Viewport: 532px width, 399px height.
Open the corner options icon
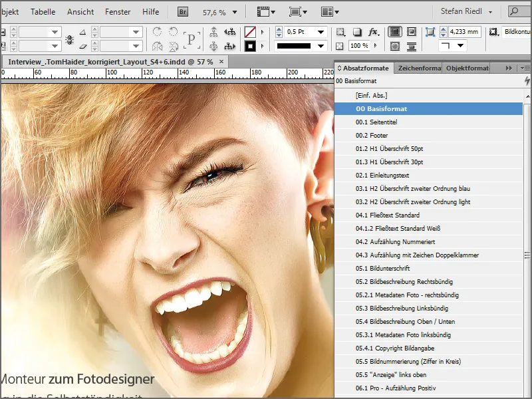[430, 32]
